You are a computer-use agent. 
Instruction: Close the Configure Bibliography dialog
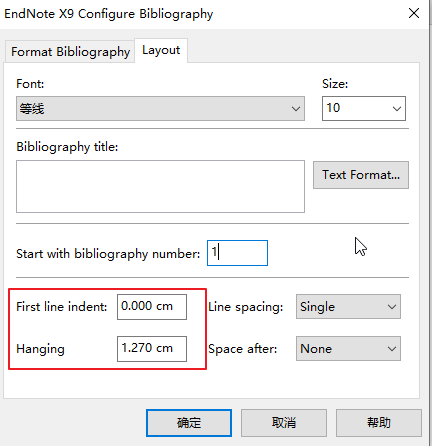(414, 13)
